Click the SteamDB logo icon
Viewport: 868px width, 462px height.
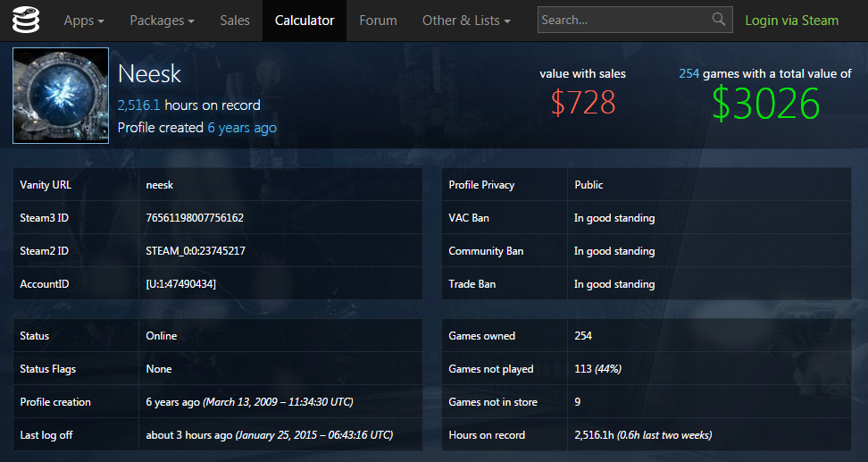tap(26, 21)
